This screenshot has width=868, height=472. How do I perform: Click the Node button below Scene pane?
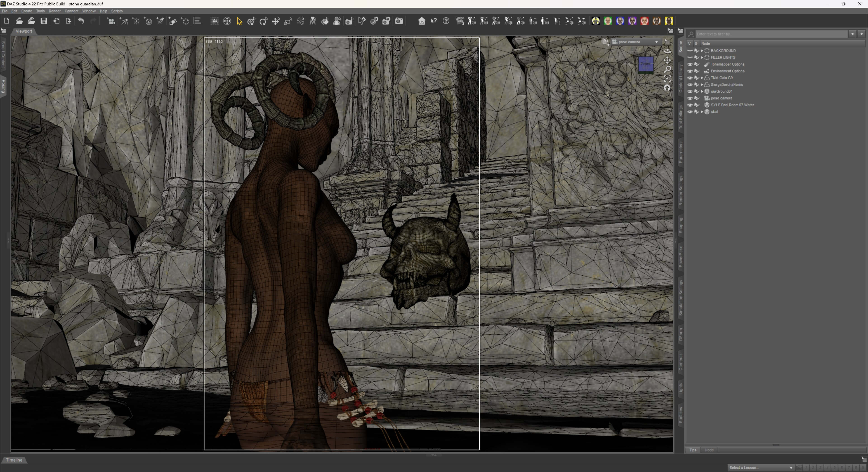coord(709,450)
